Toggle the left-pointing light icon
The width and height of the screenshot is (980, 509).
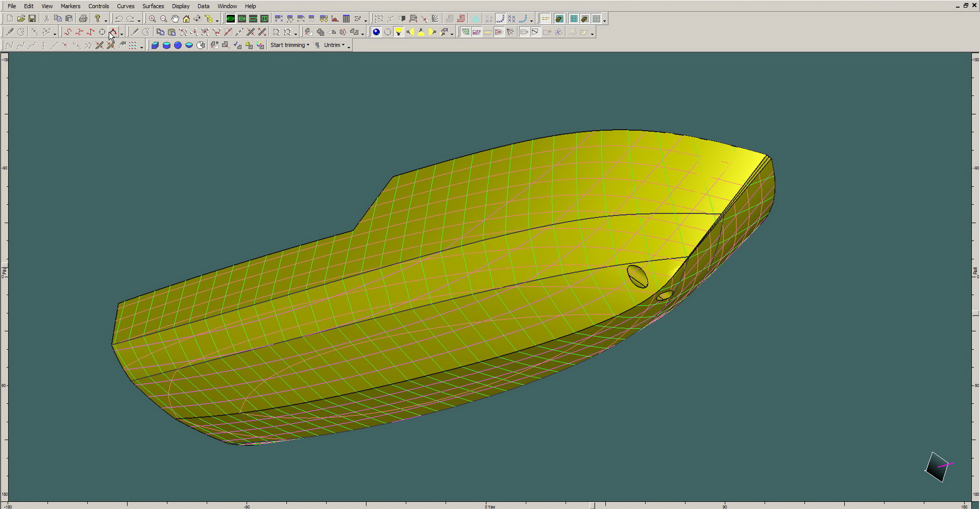(410, 32)
